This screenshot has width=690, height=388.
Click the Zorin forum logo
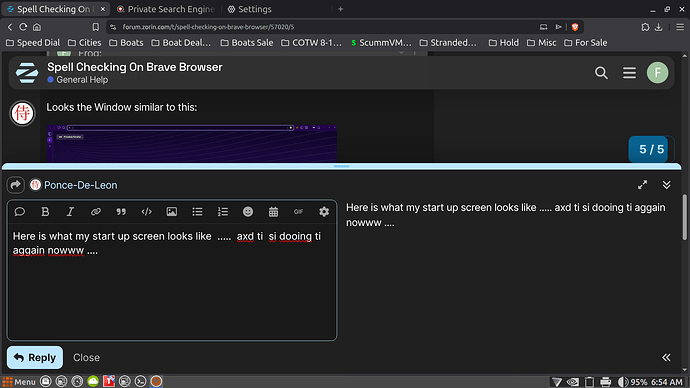tap(27, 73)
